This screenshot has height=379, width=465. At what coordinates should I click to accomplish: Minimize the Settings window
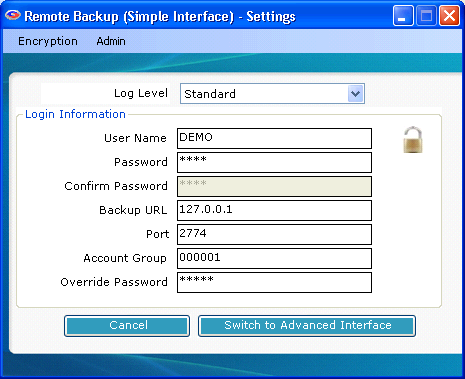tap(403, 16)
